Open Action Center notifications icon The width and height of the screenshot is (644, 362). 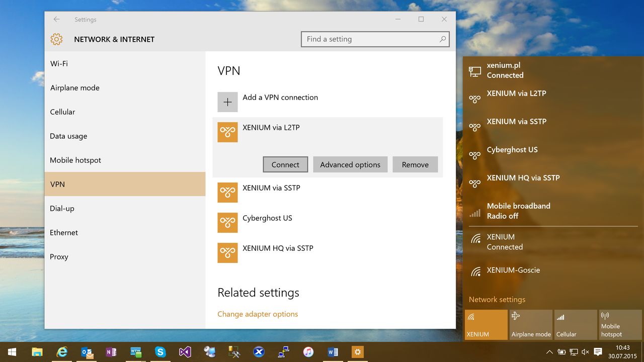point(598,352)
